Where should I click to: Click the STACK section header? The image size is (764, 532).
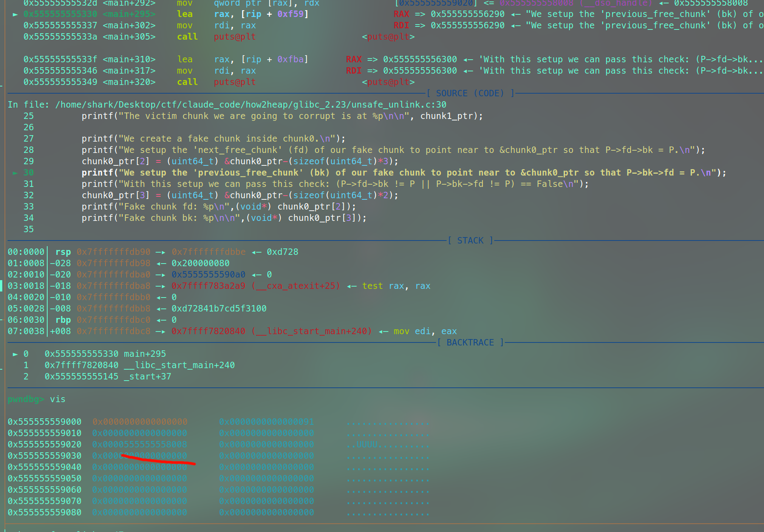(x=470, y=241)
